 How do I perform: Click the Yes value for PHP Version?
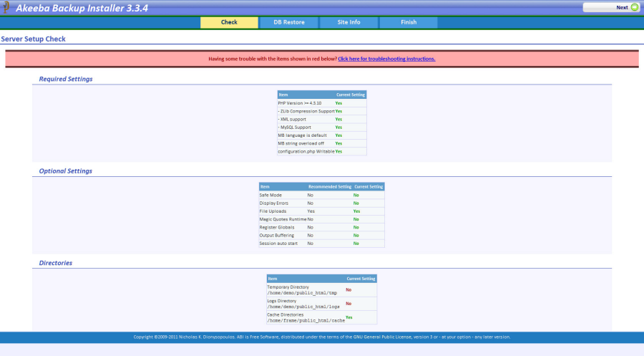[x=338, y=103]
